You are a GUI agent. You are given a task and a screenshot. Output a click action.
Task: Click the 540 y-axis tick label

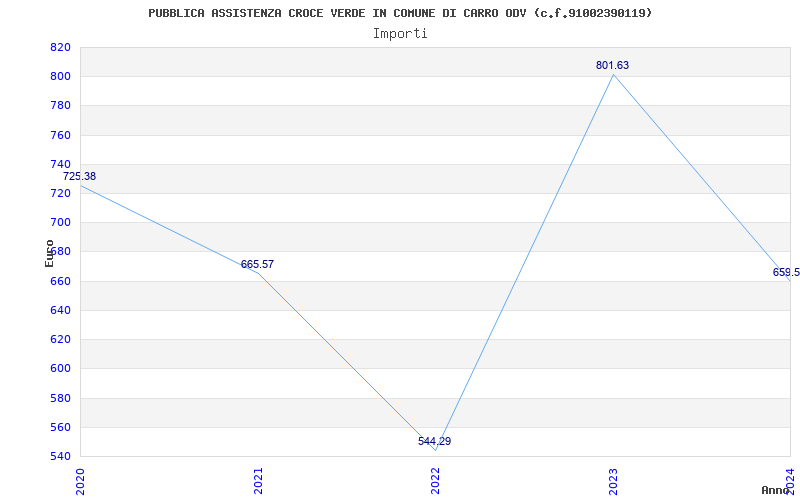60,456
